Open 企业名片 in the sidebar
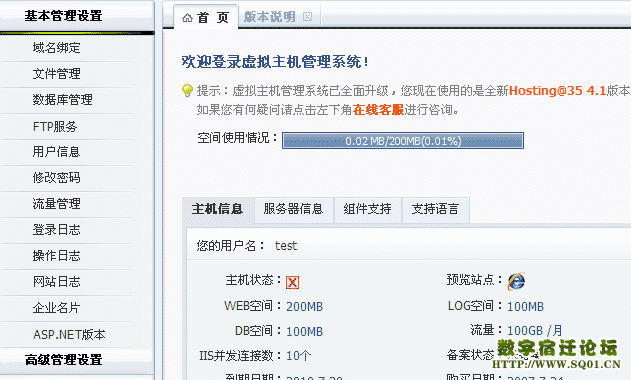Viewport: 631px width, 380px height. [57, 308]
